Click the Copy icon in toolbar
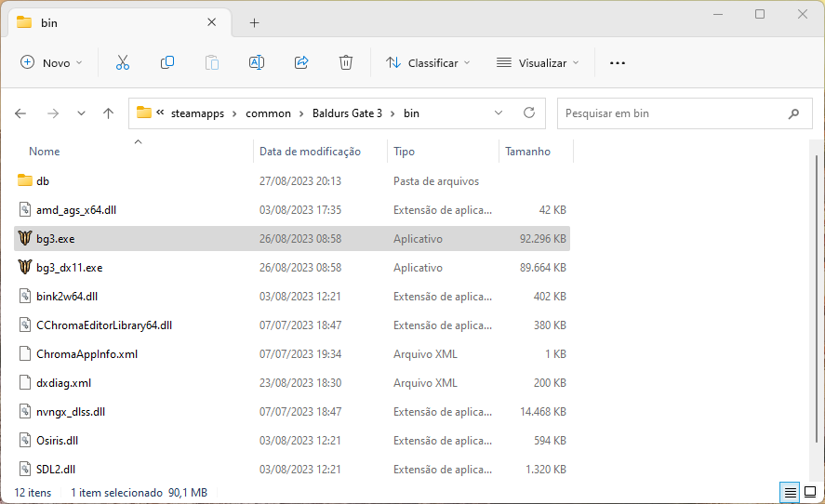Viewport: 825px width, 504px height. point(167,62)
